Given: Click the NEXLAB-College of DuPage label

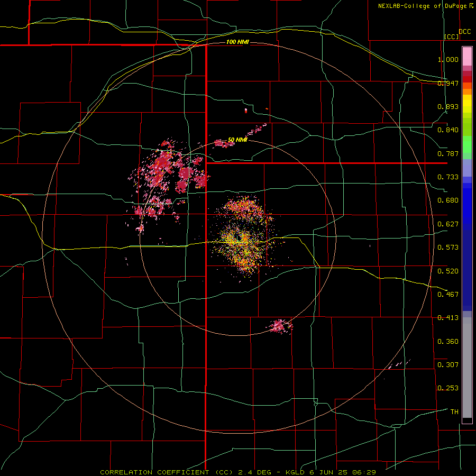Looking at the screenshot, I should pyautogui.click(x=425, y=6).
